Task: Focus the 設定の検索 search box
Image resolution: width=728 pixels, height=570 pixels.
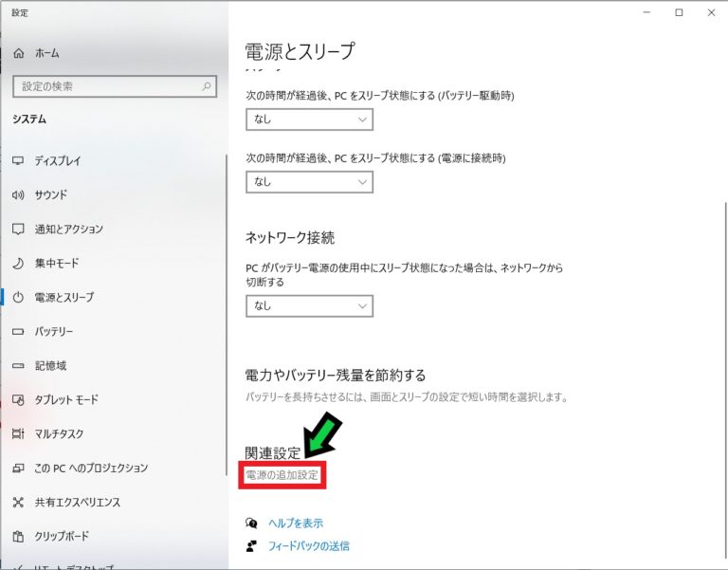Action: click(104, 86)
